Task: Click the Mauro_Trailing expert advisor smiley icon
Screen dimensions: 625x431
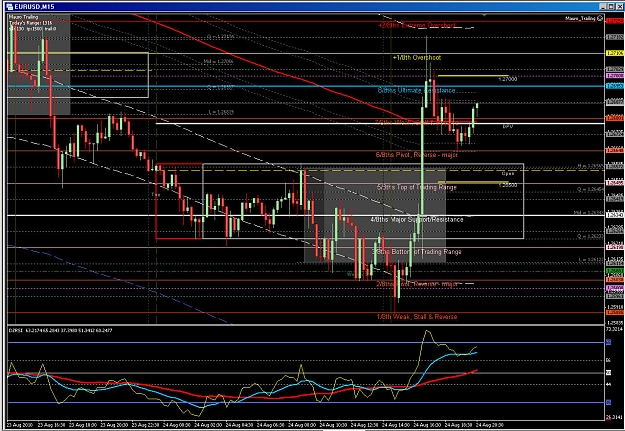Action: point(600,18)
